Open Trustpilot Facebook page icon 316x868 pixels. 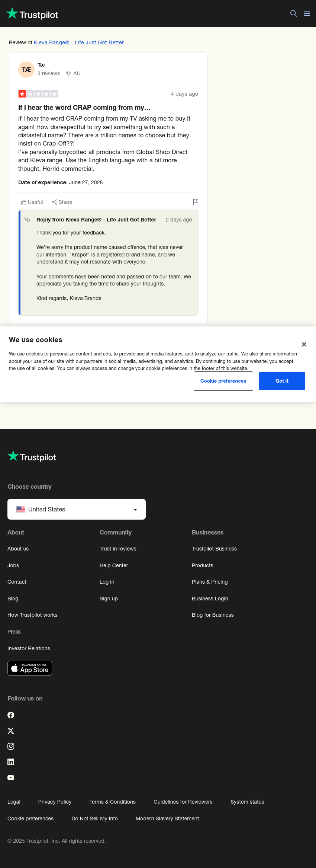point(11,715)
